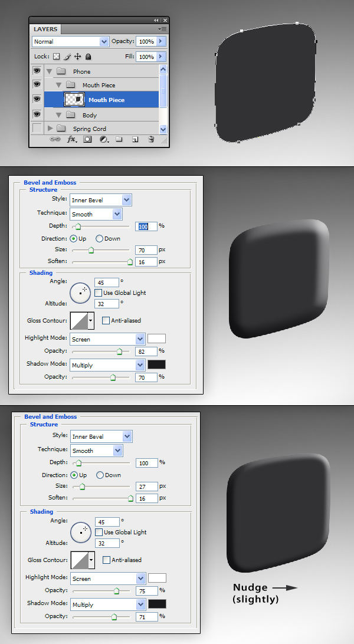Open the Layers panel options menu
This screenshot has height=644, width=354.
coord(163,29)
